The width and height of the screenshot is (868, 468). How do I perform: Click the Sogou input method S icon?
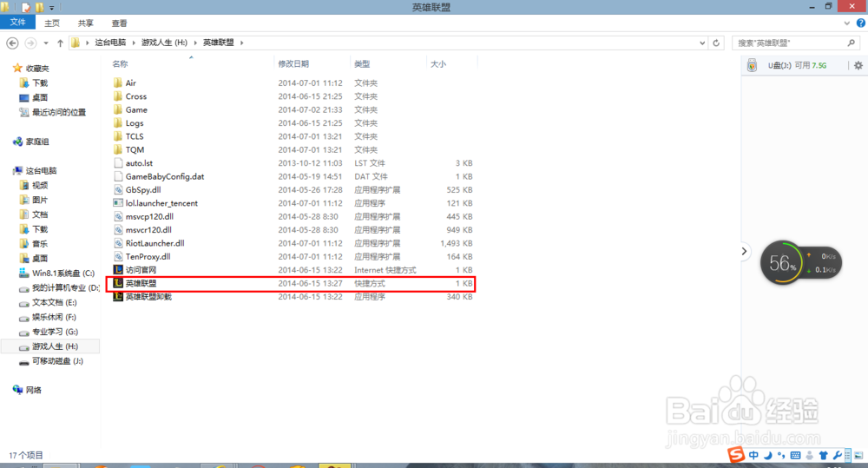[736, 455]
